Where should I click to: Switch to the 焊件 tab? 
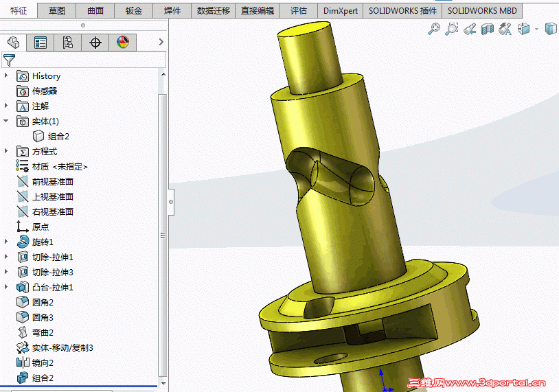[172, 11]
